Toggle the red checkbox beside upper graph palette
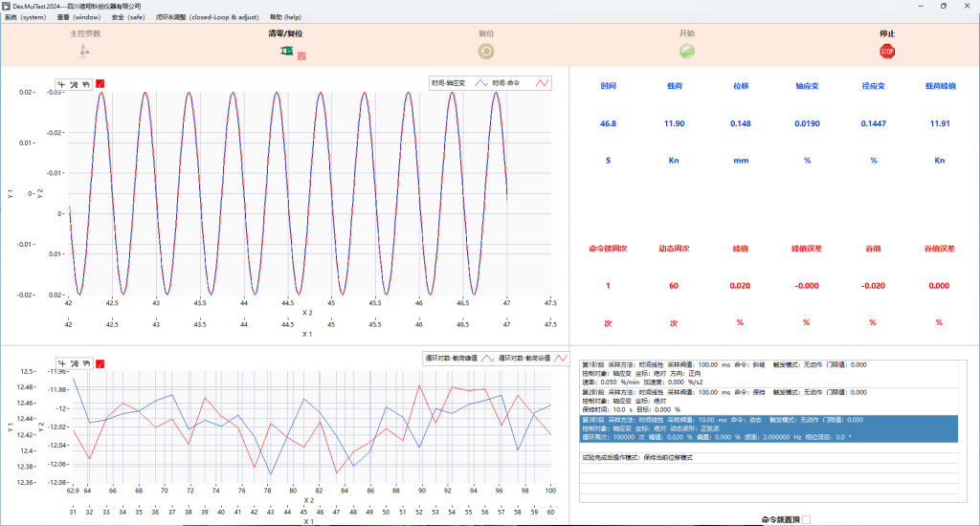The width and height of the screenshot is (980, 526). [100, 83]
